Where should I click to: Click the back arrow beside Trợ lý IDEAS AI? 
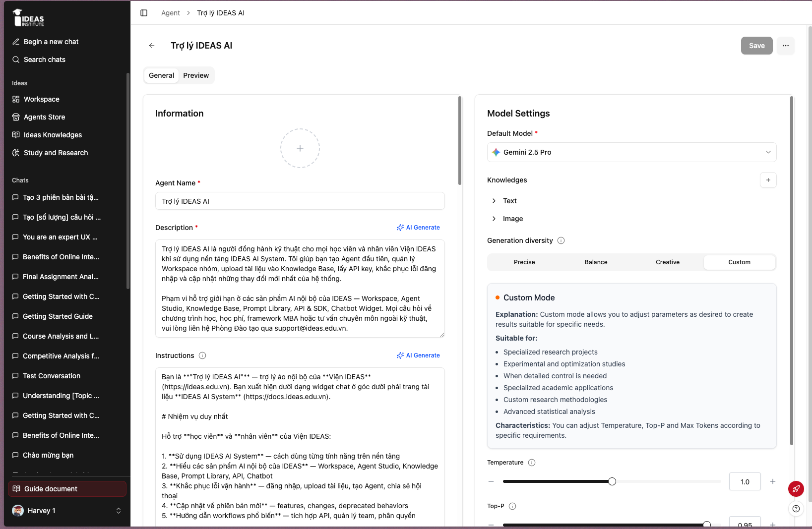[x=152, y=46]
